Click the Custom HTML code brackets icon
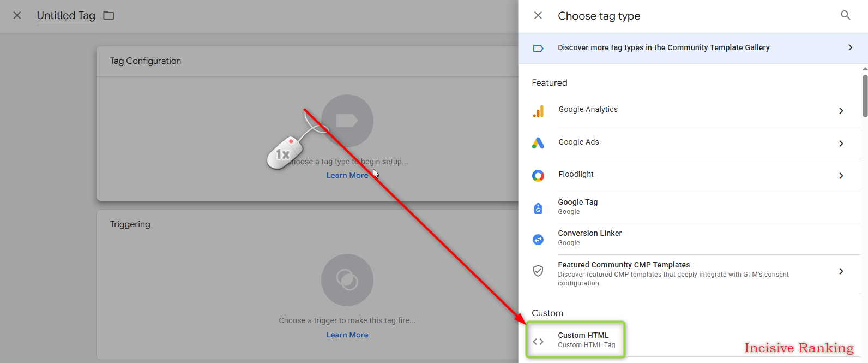868x363 pixels. pyautogui.click(x=538, y=342)
